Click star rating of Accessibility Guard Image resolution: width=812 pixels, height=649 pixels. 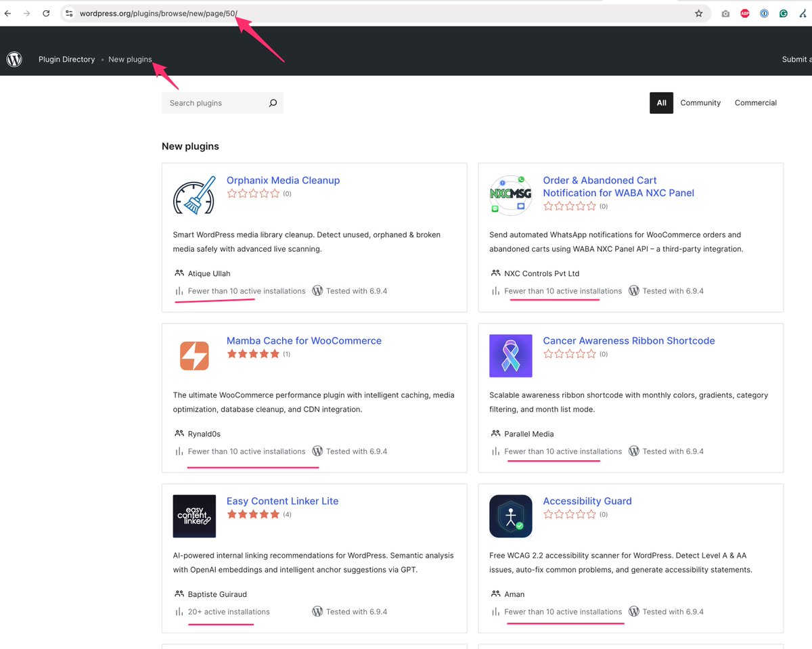click(x=570, y=514)
